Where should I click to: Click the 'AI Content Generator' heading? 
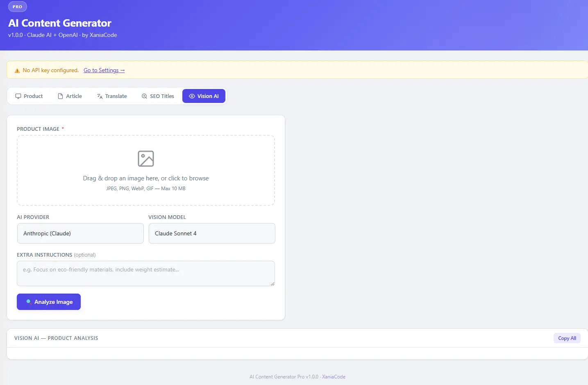[60, 23]
